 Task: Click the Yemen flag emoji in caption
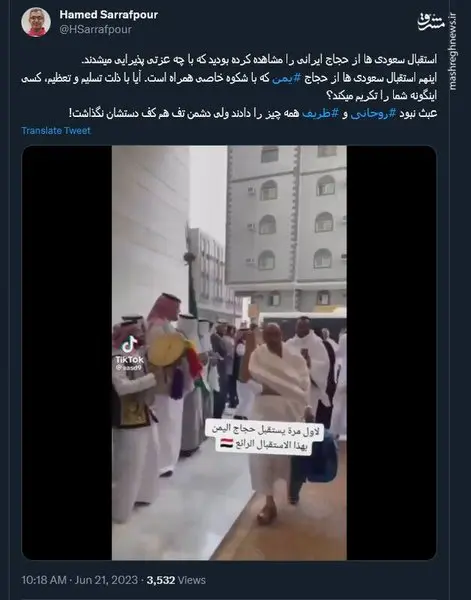[x=227, y=443]
